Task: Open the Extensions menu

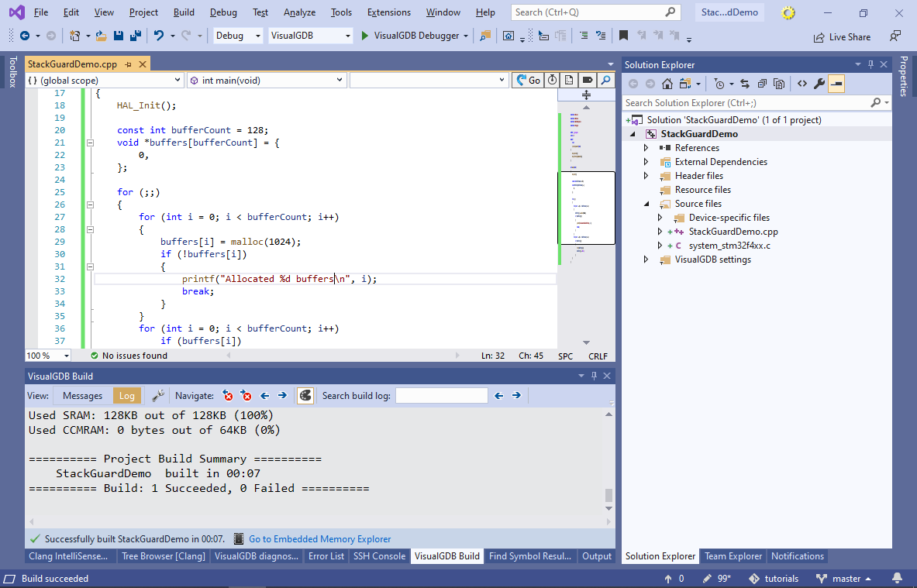Action: point(388,12)
